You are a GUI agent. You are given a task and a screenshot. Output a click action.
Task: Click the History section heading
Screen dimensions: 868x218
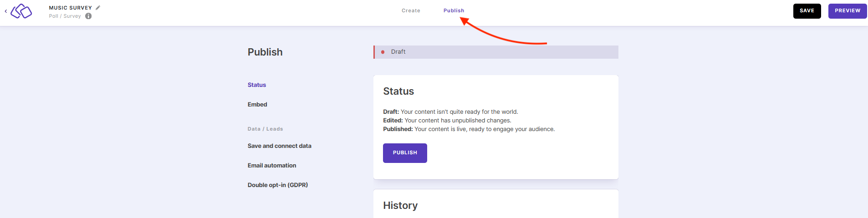pos(400,206)
